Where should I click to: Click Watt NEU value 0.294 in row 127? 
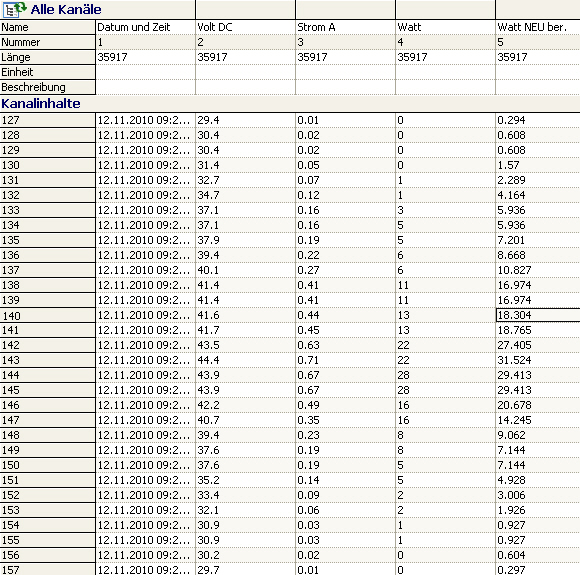[x=511, y=120]
